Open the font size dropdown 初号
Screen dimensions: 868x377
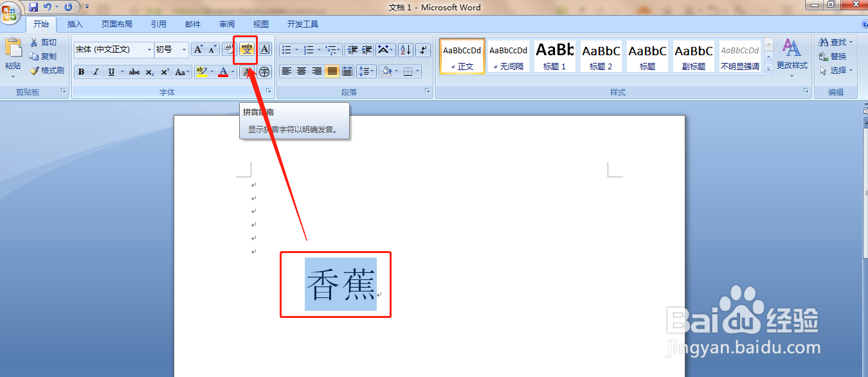click(x=185, y=49)
